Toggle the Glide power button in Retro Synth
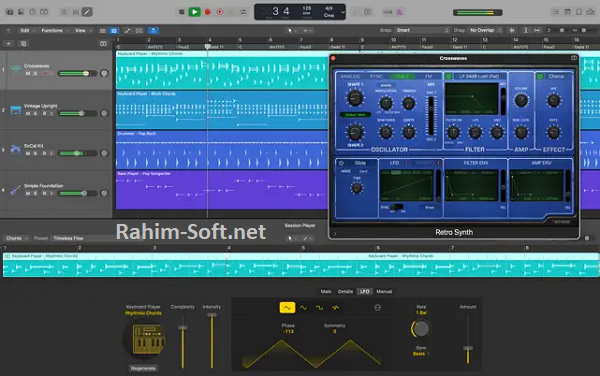600x376 pixels. point(341,163)
